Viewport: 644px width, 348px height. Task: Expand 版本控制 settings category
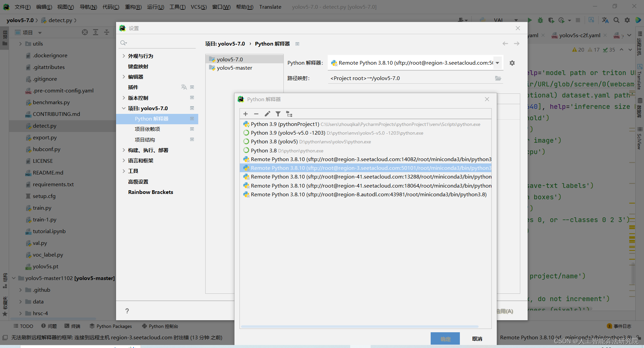point(124,98)
